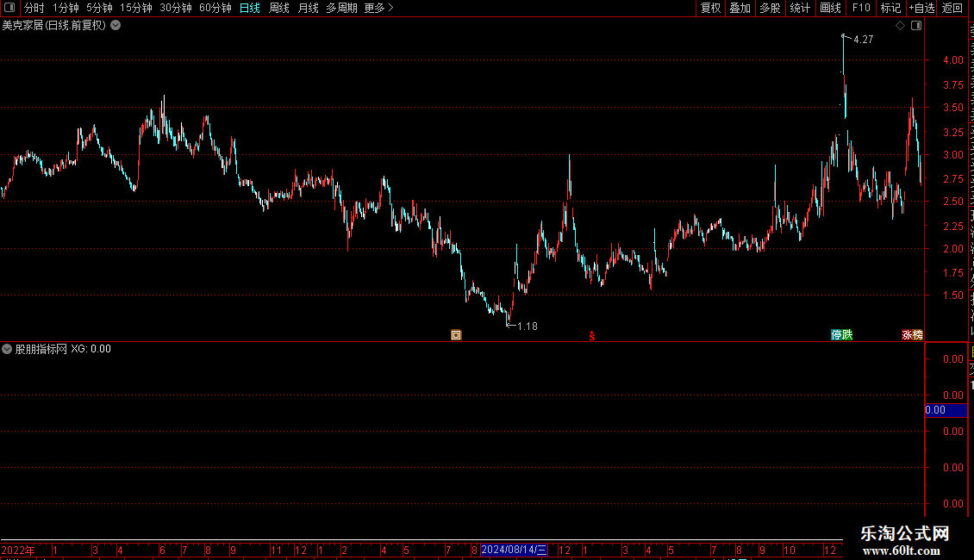Open the 统计 statistics tool
The image size is (974, 560).
pos(799,8)
